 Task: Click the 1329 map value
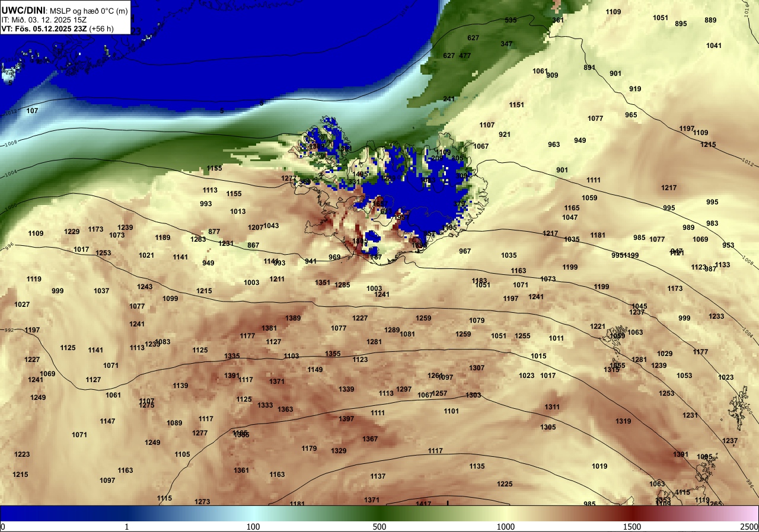(339, 451)
